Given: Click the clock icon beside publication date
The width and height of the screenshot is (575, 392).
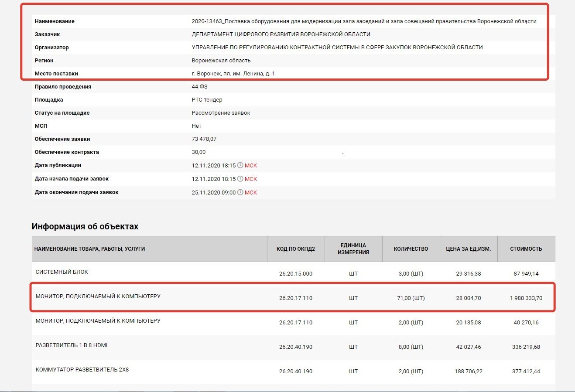Looking at the screenshot, I should point(240,166).
